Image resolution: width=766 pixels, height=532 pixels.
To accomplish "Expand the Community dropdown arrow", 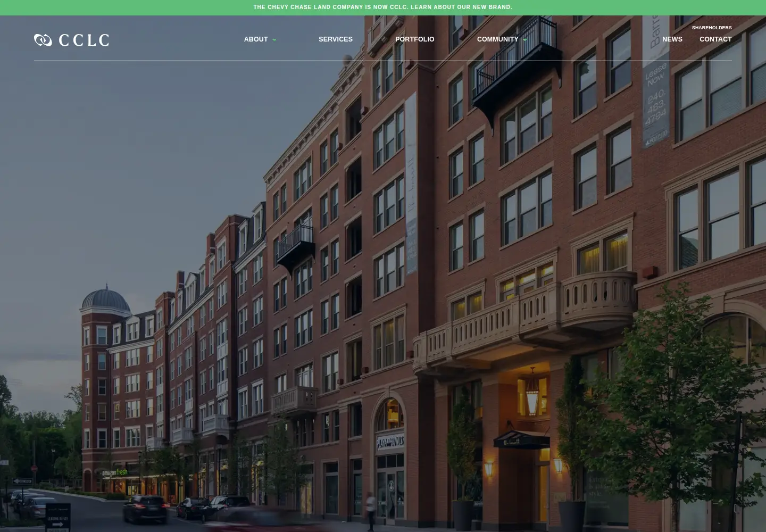I will tap(525, 40).
